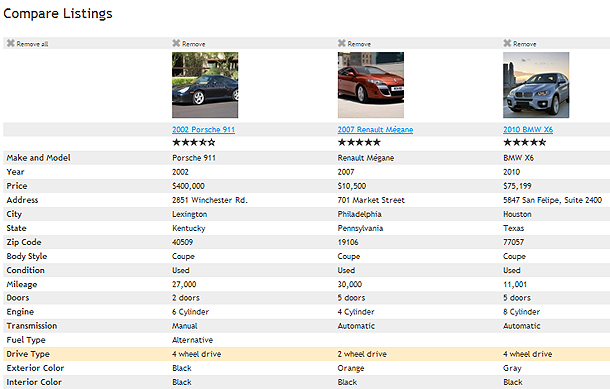Viewport: 610px width, 389px height.
Task: Click Remove link for BMW X6 column
Action: [x=524, y=44]
